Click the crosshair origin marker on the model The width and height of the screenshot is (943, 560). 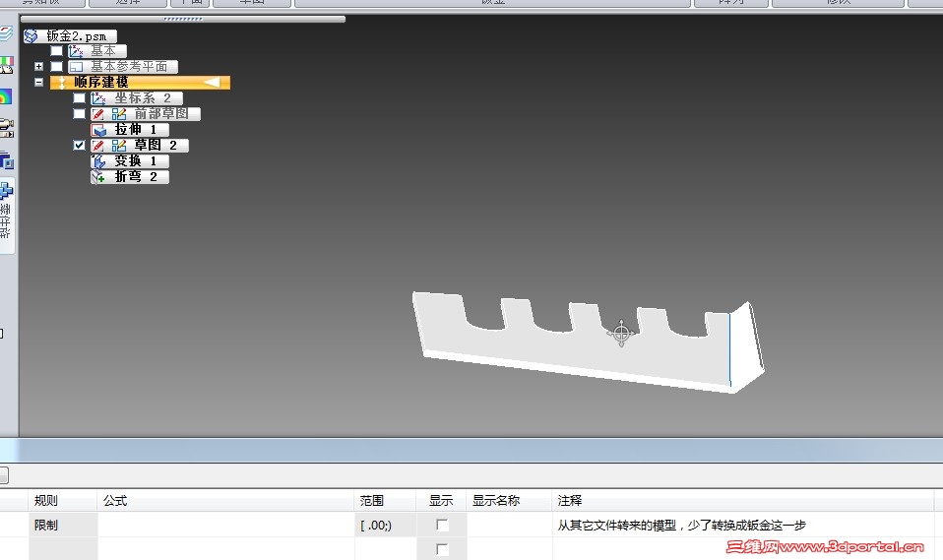(x=621, y=333)
